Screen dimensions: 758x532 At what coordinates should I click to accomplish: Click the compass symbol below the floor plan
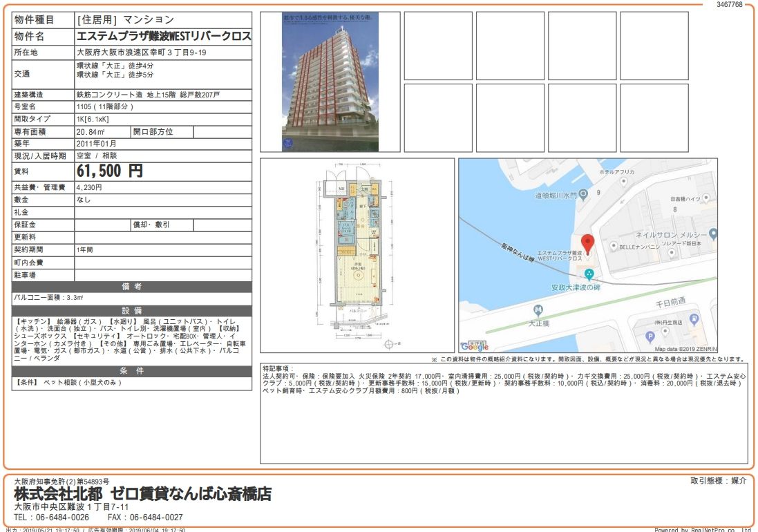tap(388, 344)
